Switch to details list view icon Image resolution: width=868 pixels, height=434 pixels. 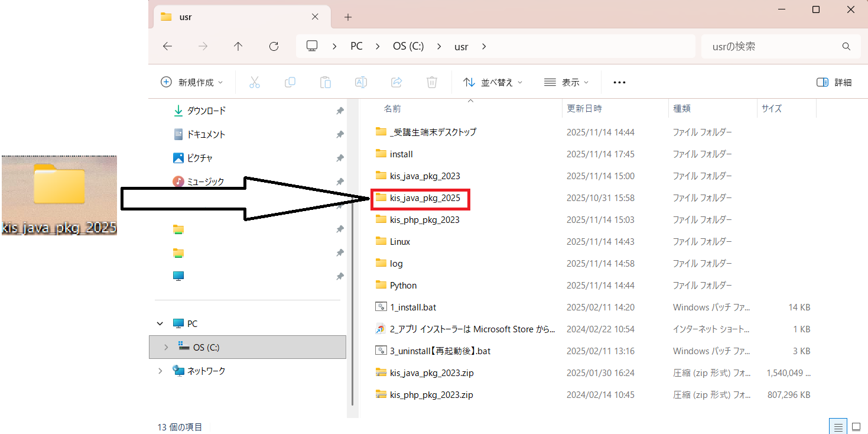pos(837,426)
